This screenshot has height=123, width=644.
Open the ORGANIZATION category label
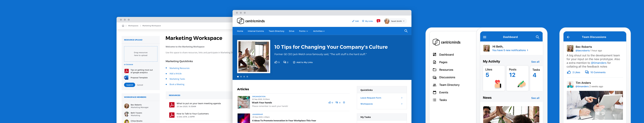(259, 96)
